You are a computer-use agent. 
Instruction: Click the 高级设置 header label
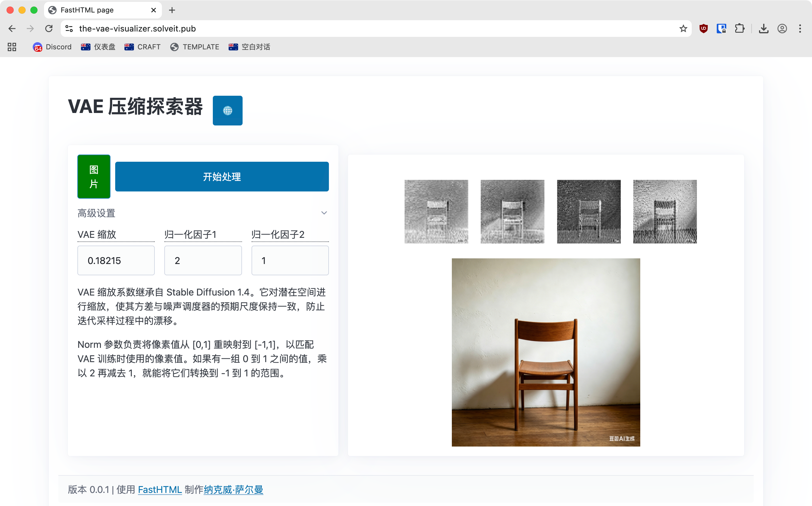click(x=96, y=213)
